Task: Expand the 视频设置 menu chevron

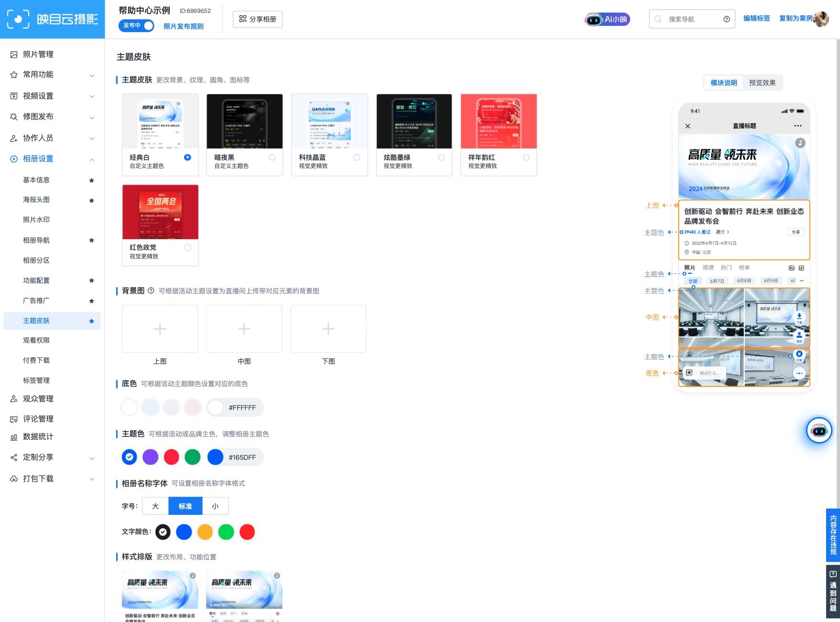Action: tap(92, 97)
